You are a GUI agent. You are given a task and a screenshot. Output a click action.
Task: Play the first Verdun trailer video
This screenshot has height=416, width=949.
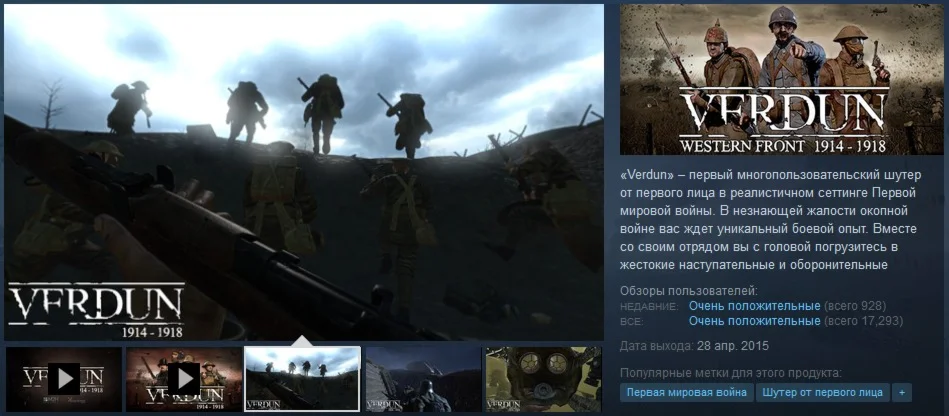[64, 379]
